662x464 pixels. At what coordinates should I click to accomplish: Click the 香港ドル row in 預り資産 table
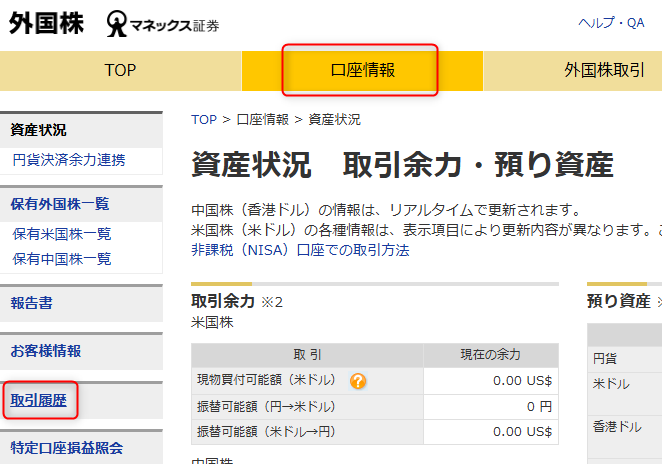click(x=625, y=437)
